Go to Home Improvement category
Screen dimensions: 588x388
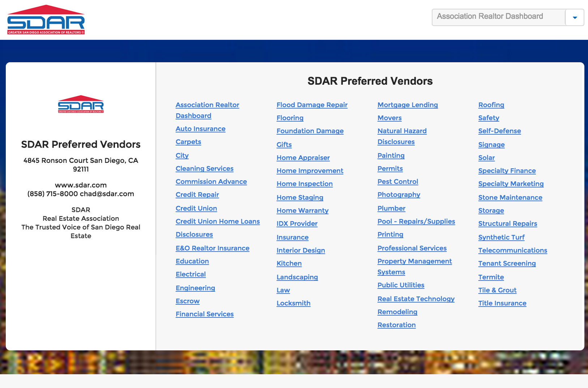[x=310, y=171]
